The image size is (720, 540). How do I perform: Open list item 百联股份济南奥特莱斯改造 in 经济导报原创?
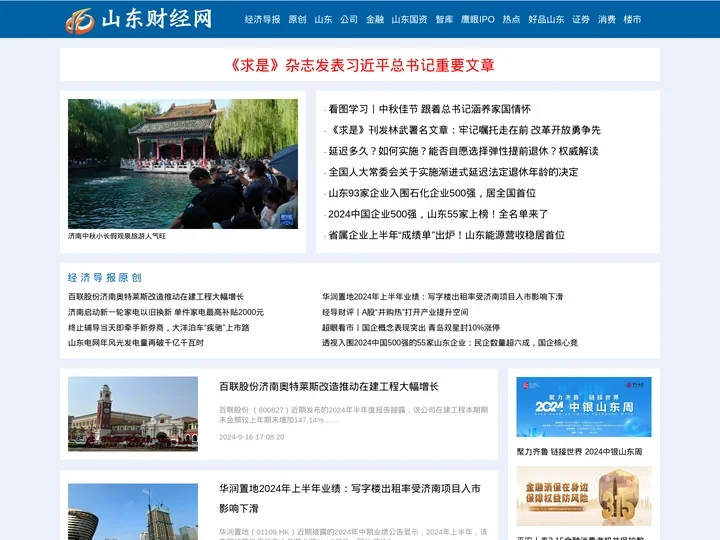(156, 297)
